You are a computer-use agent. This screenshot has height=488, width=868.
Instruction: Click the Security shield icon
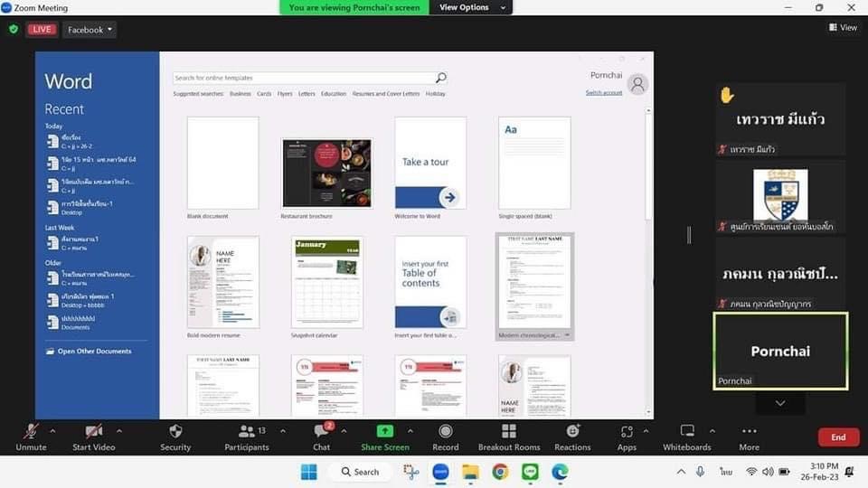(175, 432)
